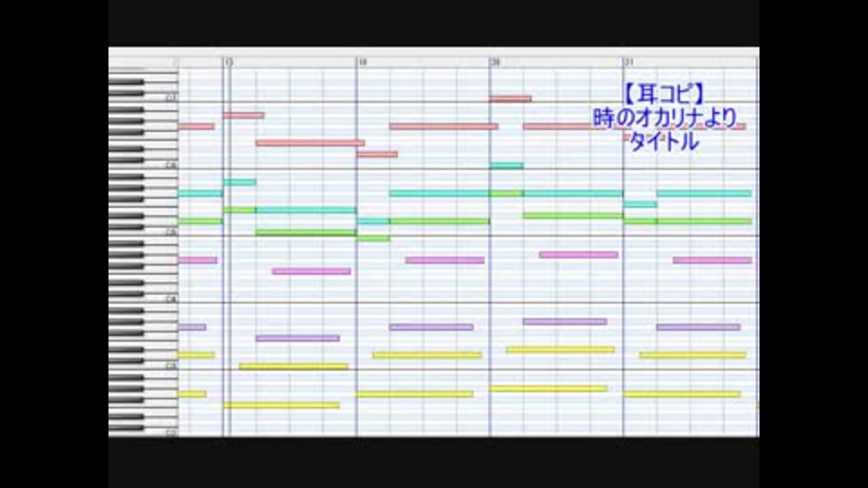868x488 pixels.
Task: Select the green note on the C5 line
Action: point(306,232)
